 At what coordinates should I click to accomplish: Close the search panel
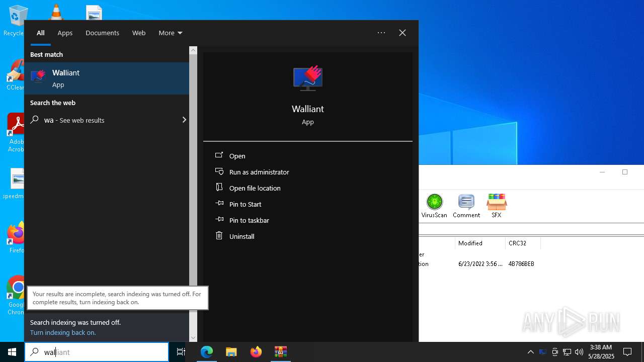pyautogui.click(x=403, y=33)
